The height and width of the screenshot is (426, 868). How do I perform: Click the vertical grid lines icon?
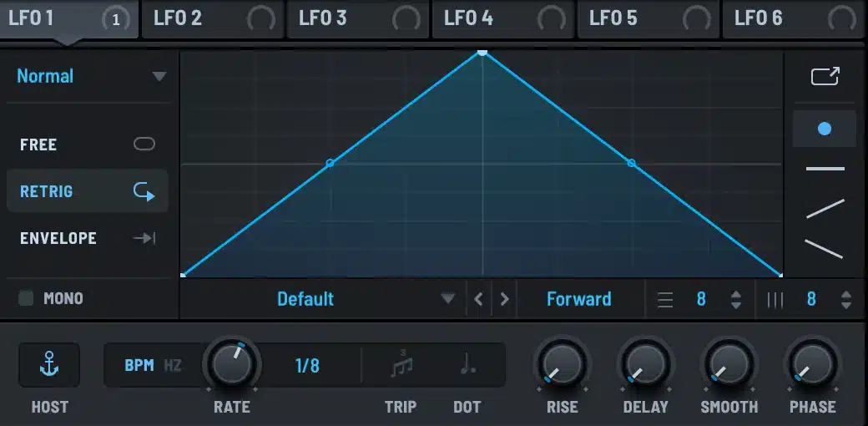pyautogui.click(x=775, y=300)
